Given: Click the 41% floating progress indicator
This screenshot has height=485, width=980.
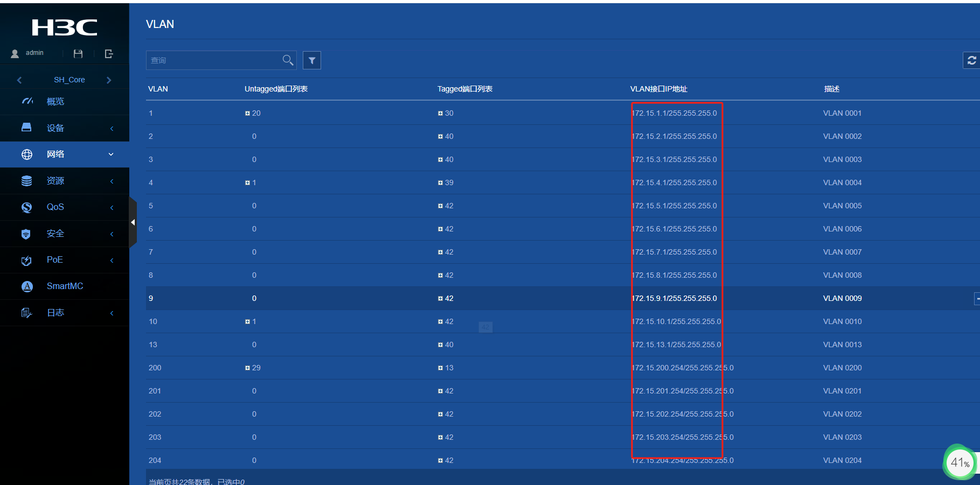Looking at the screenshot, I should [x=960, y=462].
